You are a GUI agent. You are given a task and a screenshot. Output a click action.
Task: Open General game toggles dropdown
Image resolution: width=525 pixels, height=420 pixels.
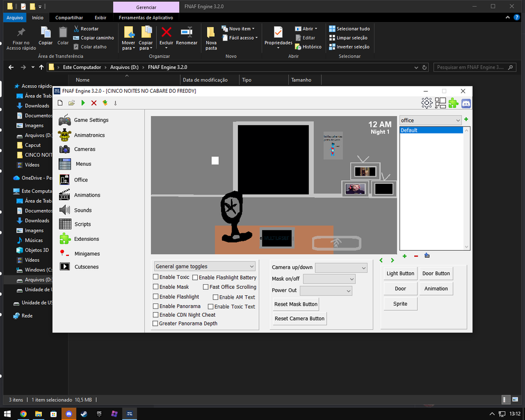pos(205,266)
